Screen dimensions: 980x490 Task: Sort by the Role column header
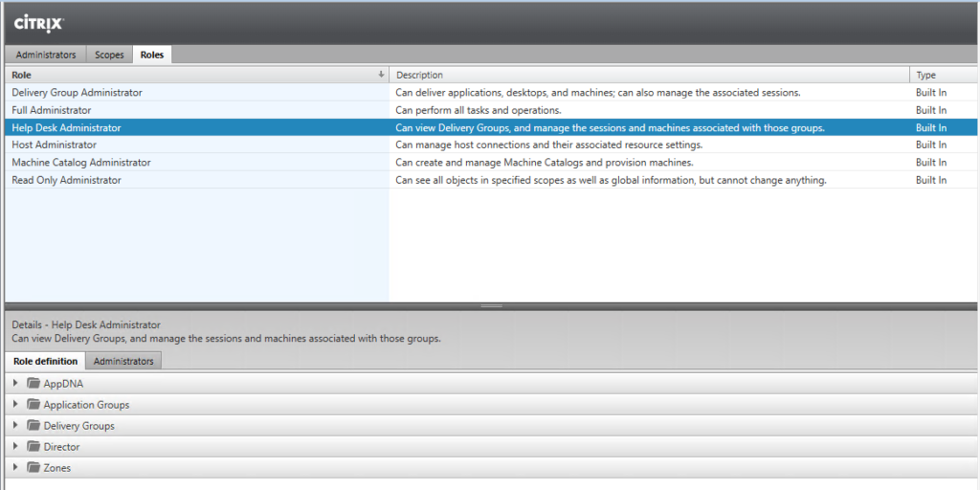coord(197,75)
